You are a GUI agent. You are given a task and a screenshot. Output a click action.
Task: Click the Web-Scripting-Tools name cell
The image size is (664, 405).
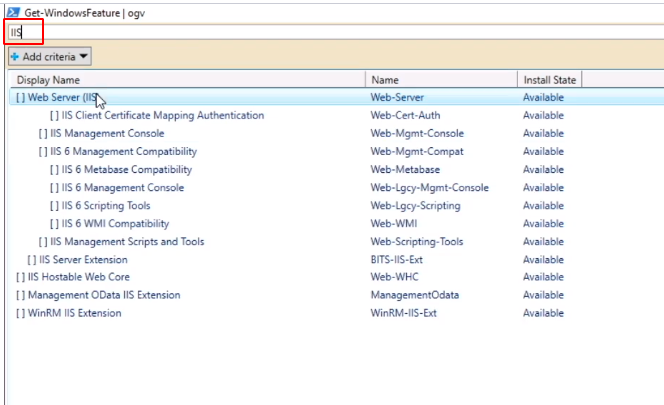pyautogui.click(x=417, y=241)
